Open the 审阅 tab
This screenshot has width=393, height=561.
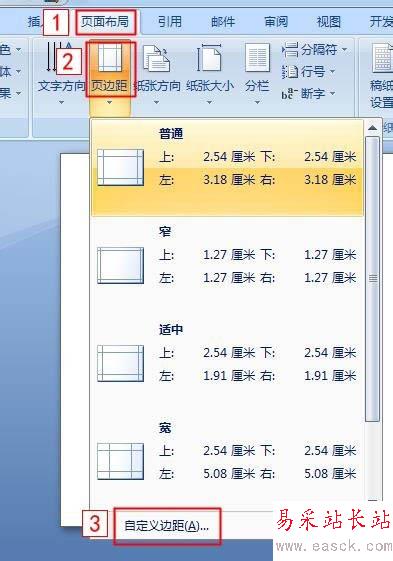(276, 22)
